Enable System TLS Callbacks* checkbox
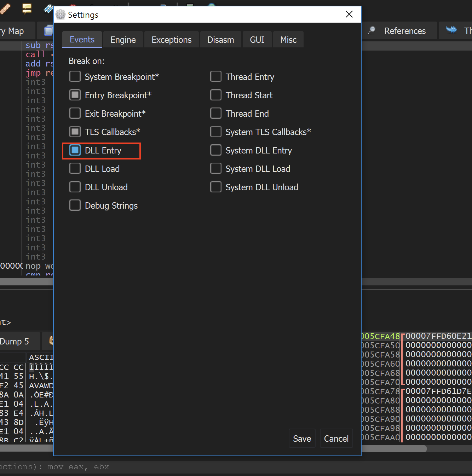The width and height of the screenshot is (472, 476). point(216,132)
